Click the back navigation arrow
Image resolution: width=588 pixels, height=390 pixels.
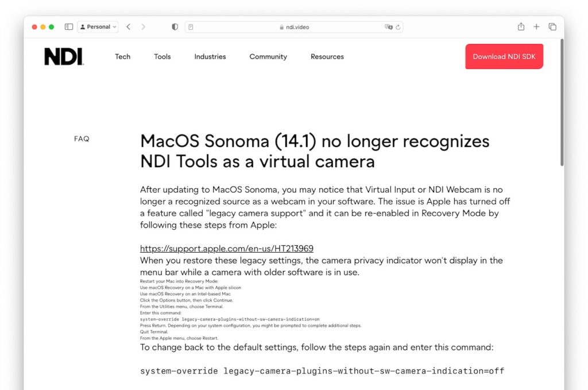(128, 26)
